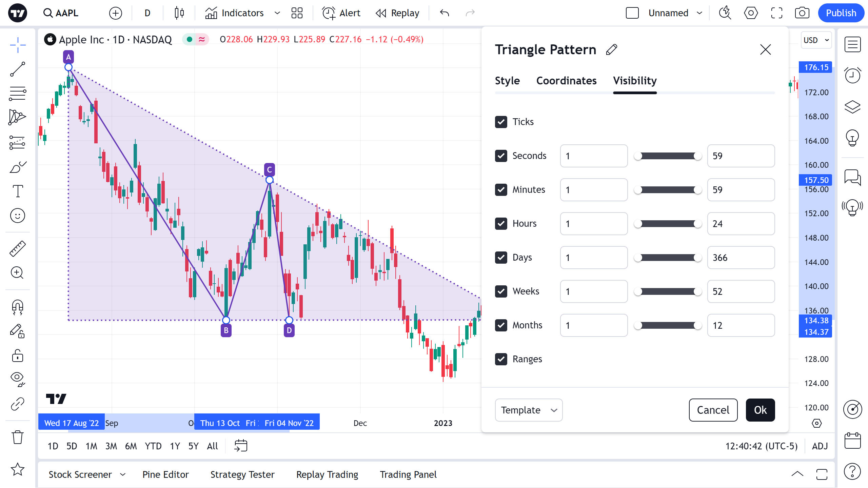Select the Trend Line drawing tool
Image resolution: width=868 pixels, height=488 pixels.
tap(17, 69)
